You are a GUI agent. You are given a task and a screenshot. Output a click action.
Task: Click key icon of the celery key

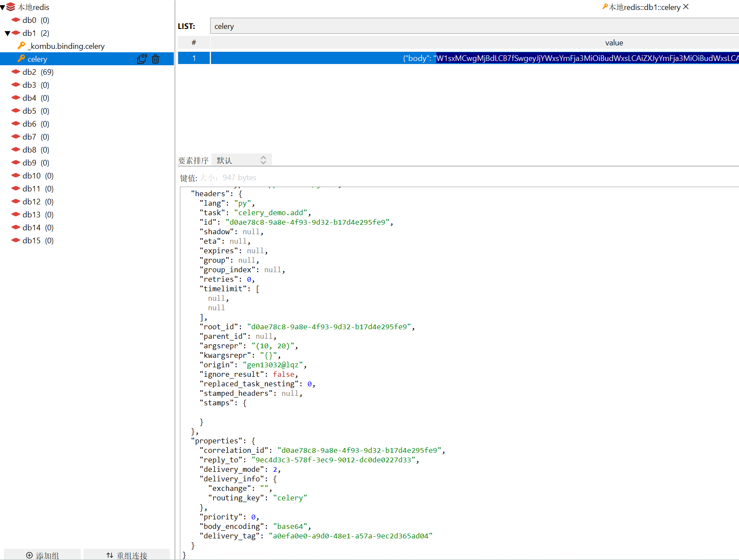21,58
